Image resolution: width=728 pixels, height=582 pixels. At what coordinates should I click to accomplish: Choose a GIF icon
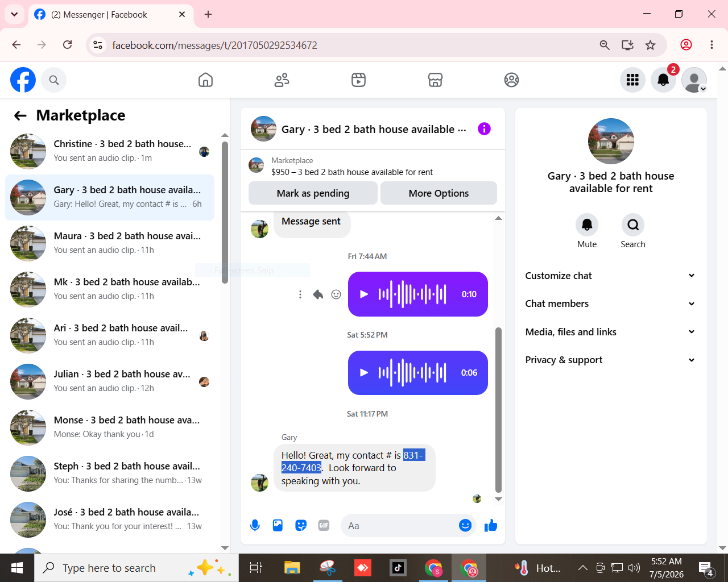click(324, 526)
